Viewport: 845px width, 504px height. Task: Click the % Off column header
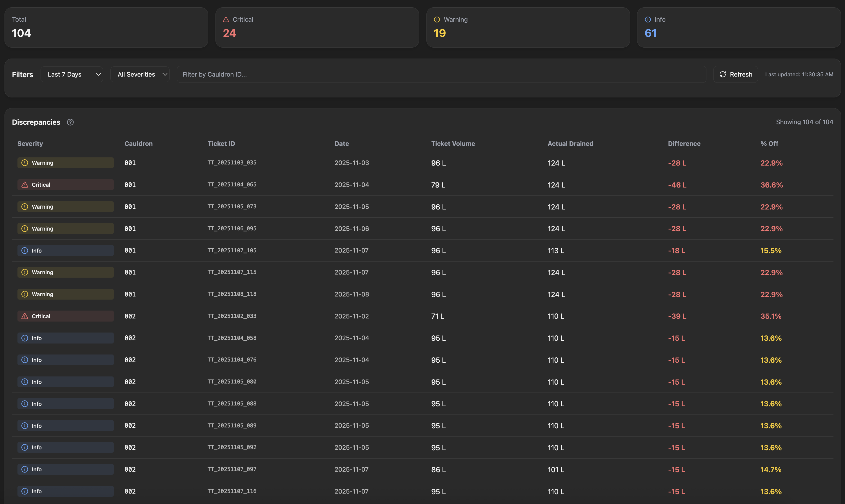(769, 144)
